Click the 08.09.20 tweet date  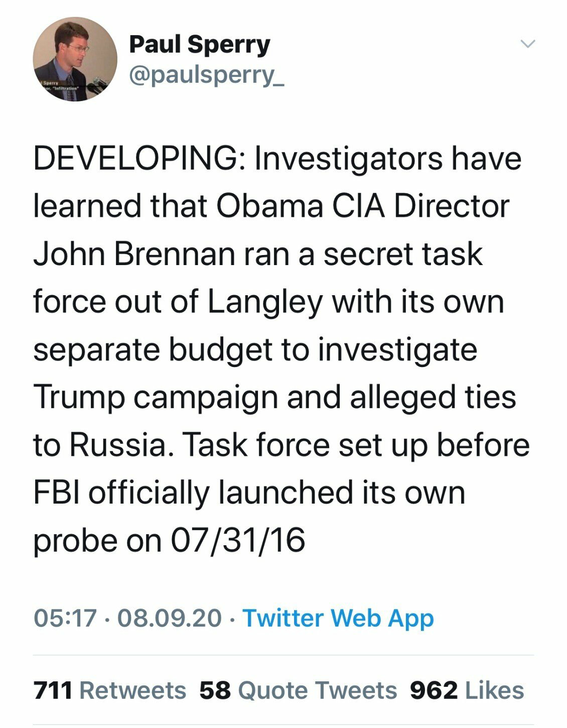169,618
